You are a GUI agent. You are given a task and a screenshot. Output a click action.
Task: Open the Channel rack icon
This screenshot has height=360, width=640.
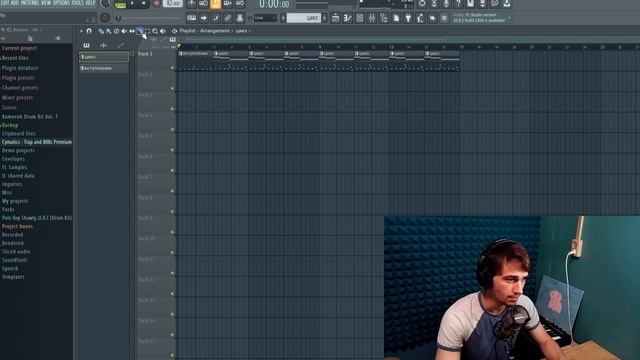tap(360, 18)
